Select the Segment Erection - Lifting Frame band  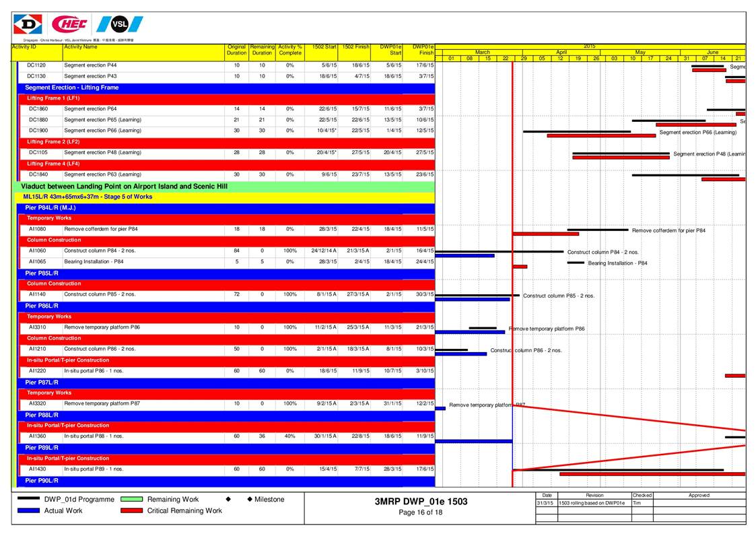click(226, 88)
